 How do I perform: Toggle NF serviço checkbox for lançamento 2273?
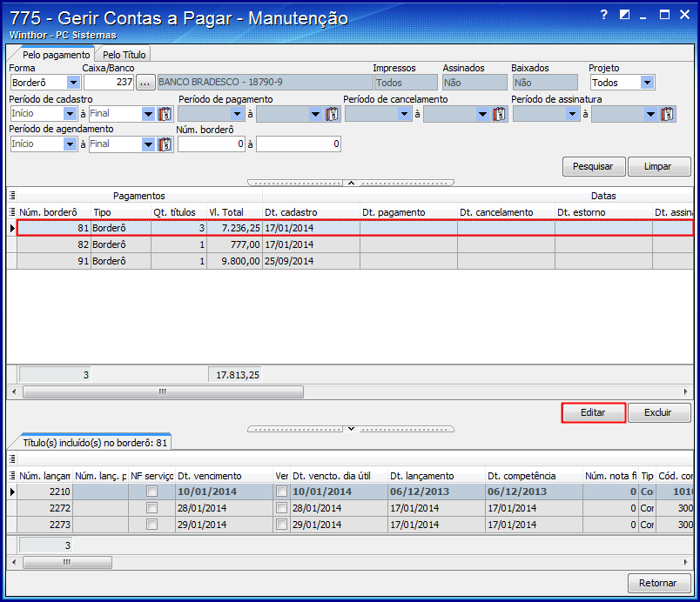(x=151, y=525)
